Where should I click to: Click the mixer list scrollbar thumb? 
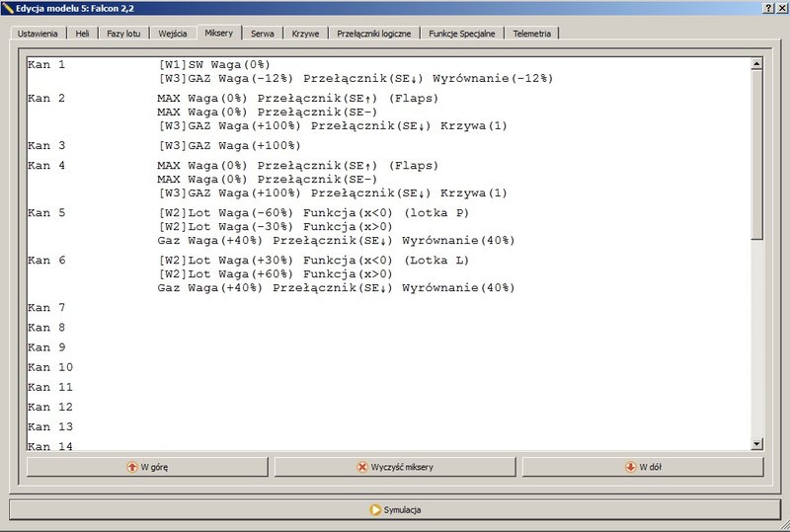[756, 155]
